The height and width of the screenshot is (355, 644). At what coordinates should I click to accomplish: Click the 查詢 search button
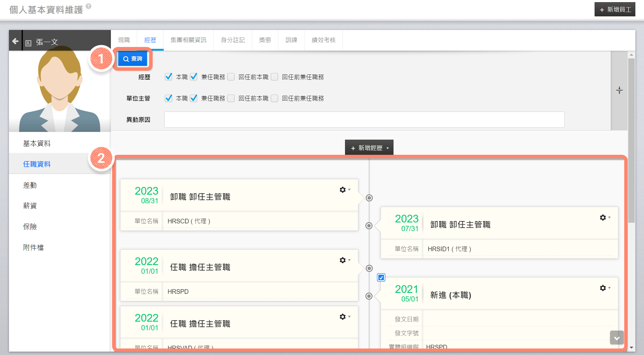coord(133,59)
